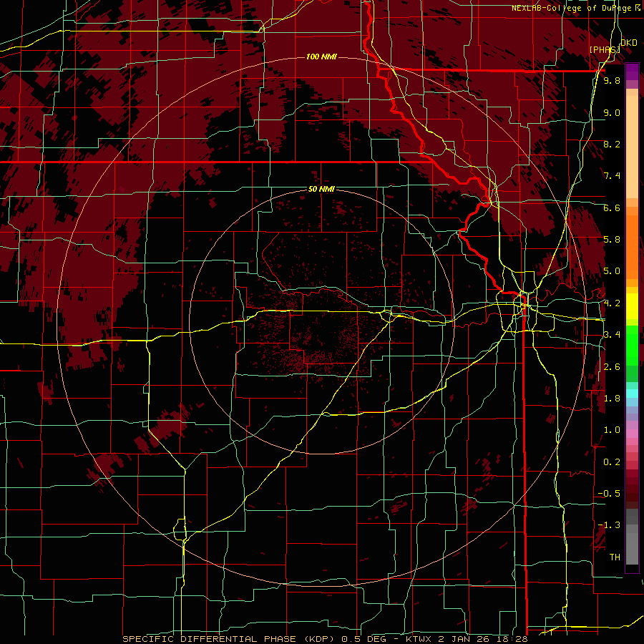Click the 3.4 value on the scale
This screenshot has height=644, width=644.
pyautogui.click(x=612, y=335)
